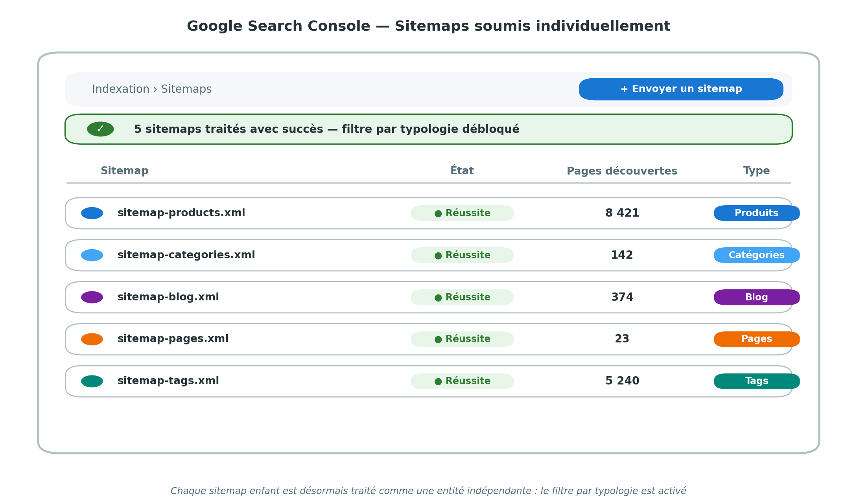Select the Tags type badge
The width and height of the screenshot is (857, 504).
(x=757, y=381)
